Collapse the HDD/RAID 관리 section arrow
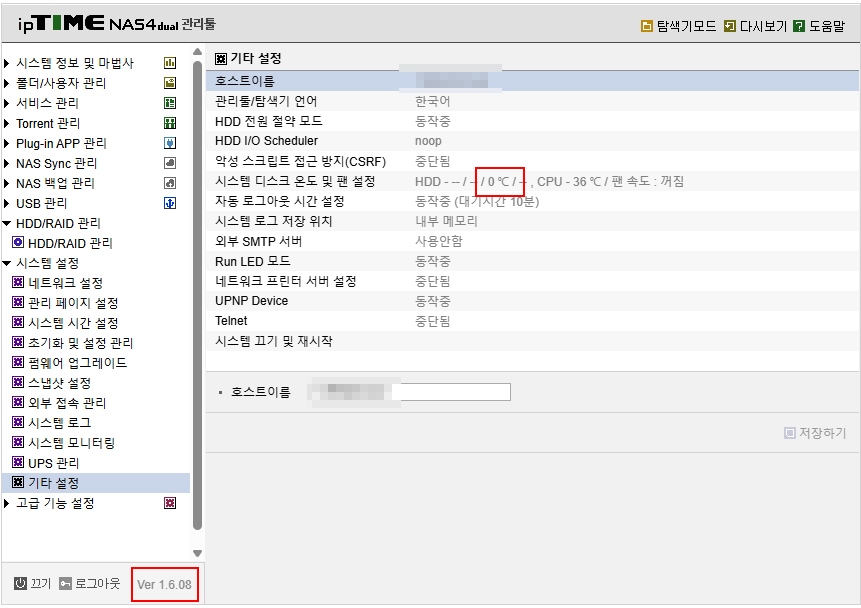The width and height of the screenshot is (861, 608). coord(7,223)
